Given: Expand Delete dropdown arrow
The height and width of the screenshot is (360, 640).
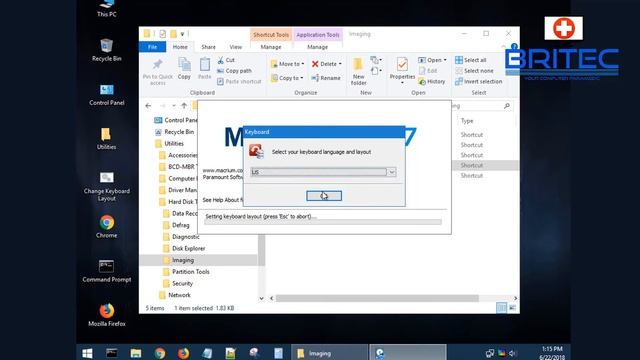Looking at the screenshot, I should (x=340, y=64).
